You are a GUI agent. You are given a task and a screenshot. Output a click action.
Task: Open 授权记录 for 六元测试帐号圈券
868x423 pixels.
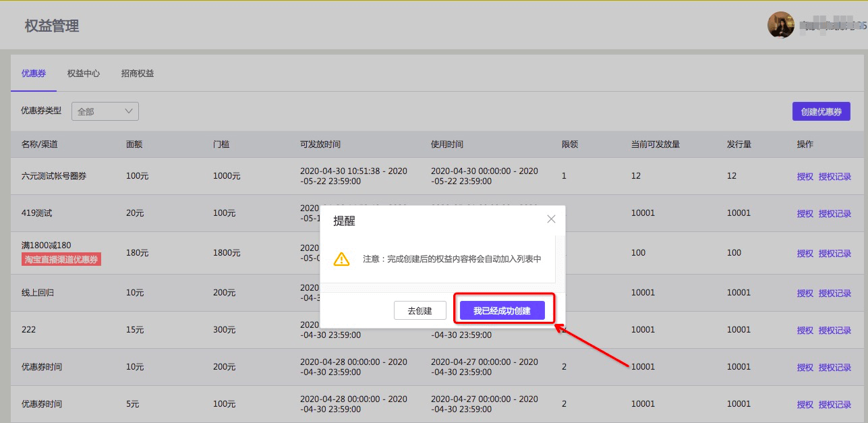[835, 177]
